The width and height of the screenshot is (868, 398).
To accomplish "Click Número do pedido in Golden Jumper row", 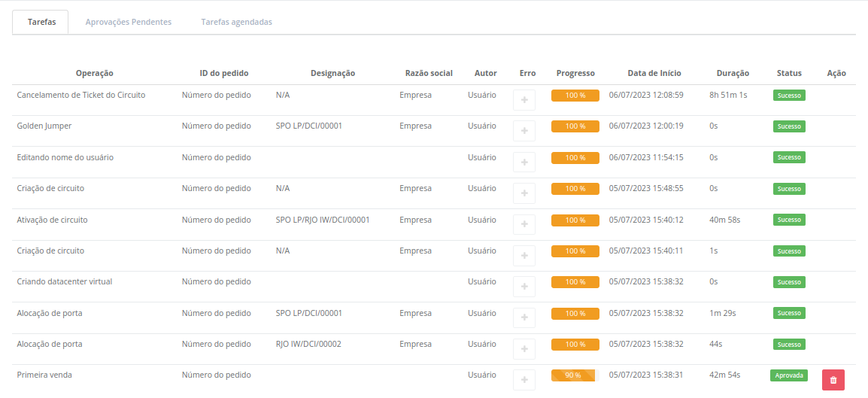I will [x=217, y=126].
